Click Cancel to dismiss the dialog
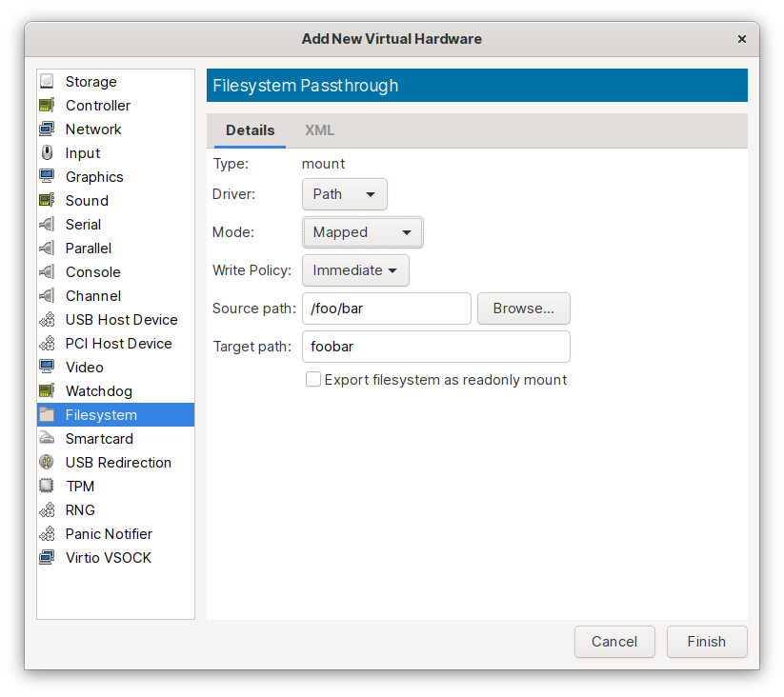Screen dimensions: 784x697 [x=614, y=642]
